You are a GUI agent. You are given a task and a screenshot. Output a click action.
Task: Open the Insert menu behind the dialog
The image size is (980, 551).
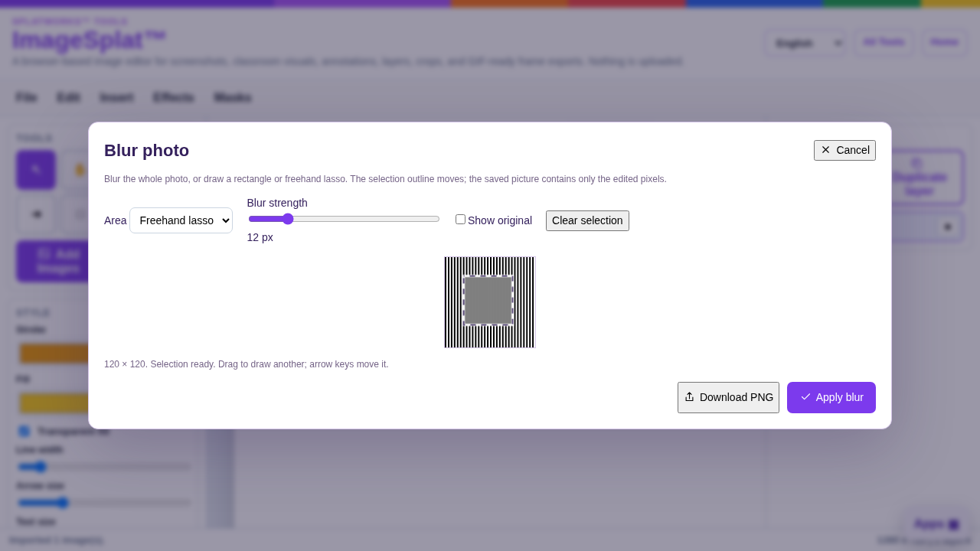coord(116,97)
